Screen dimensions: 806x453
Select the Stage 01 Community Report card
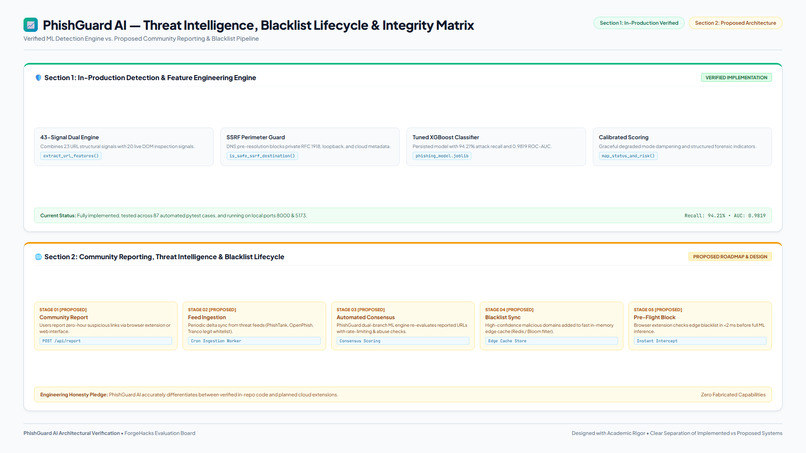tap(106, 326)
